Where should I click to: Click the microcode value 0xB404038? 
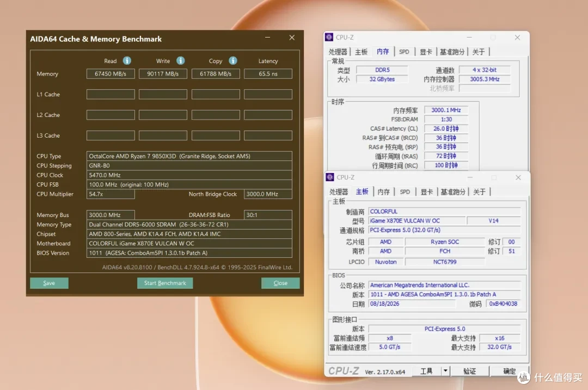coord(503,304)
